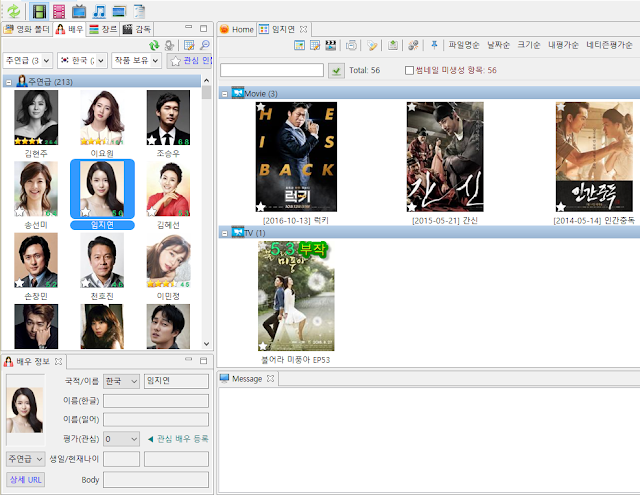Click the printer-like copy icon in 임지연 toolbar
640x495 pixels.
pos(351,45)
